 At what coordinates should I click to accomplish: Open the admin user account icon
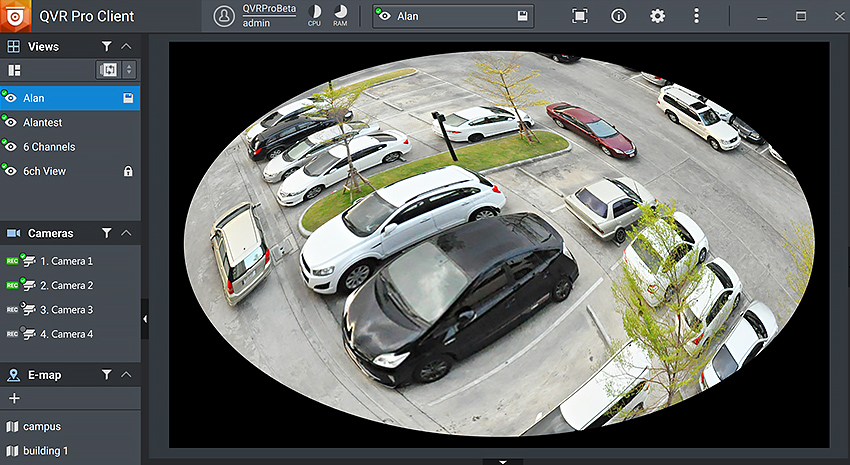pyautogui.click(x=225, y=16)
